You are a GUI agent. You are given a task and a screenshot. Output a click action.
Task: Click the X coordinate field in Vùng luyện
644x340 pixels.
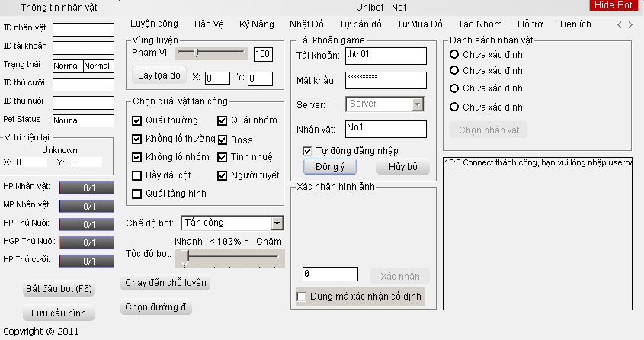tap(217, 78)
